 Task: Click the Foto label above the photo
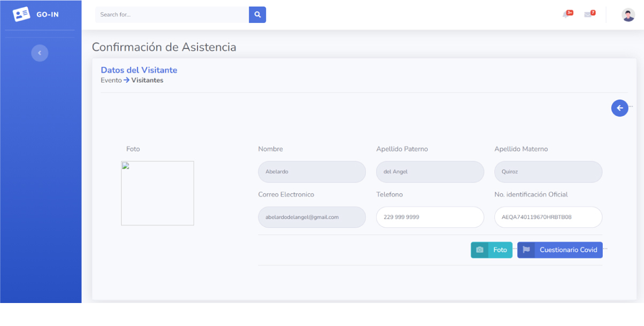pyautogui.click(x=133, y=149)
